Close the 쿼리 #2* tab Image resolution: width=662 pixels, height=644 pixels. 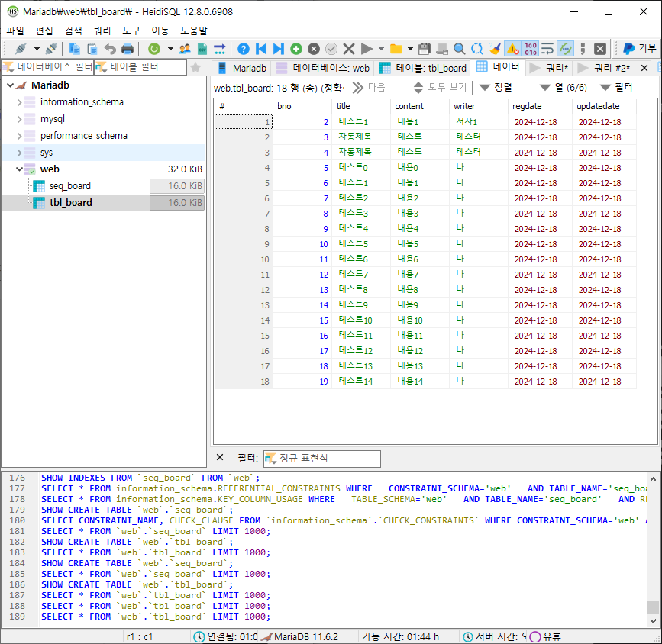[x=644, y=68]
